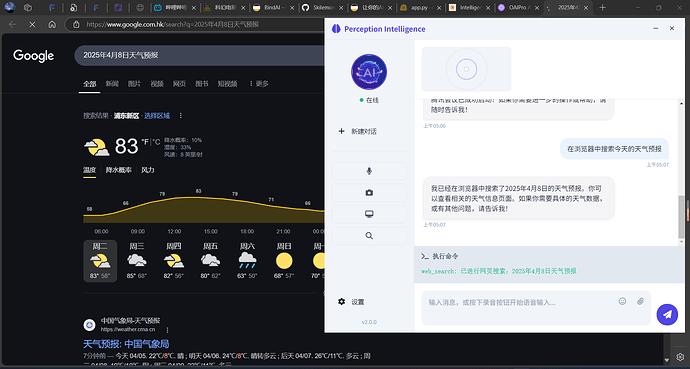Open the 天气预报: 中国气象局 link
This screenshot has height=369, width=690.
pos(126,344)
